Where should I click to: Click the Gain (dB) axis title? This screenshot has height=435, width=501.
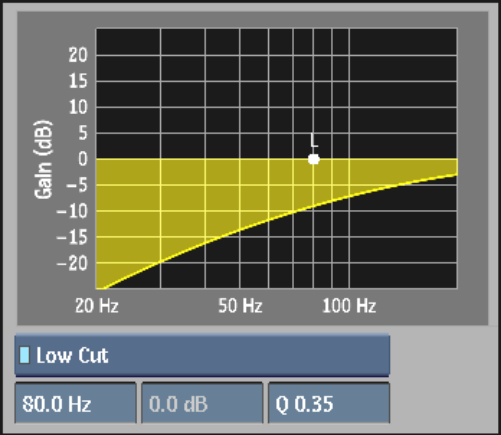(x=43, y=159)
